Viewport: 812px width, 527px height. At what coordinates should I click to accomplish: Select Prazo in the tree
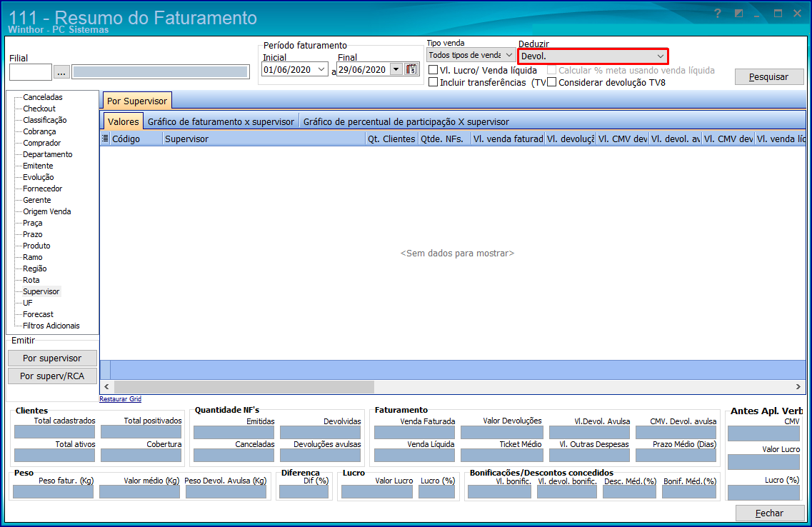tap(33, 234)
